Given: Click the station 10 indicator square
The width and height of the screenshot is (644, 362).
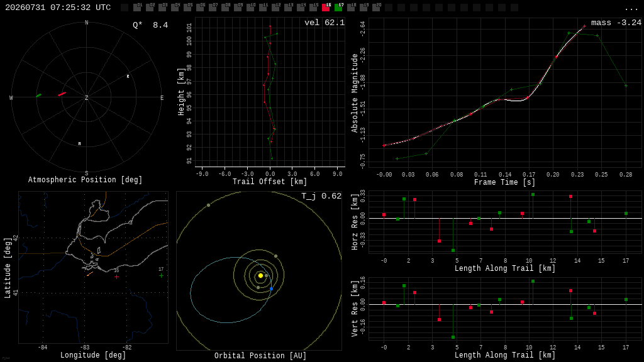Looking at the screenshot, I should pyautogui.click(x=250, y=8).
